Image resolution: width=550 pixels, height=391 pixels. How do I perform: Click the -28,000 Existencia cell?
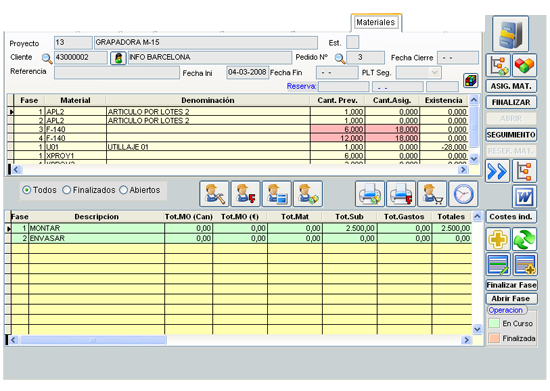click(x=444, y=147)
